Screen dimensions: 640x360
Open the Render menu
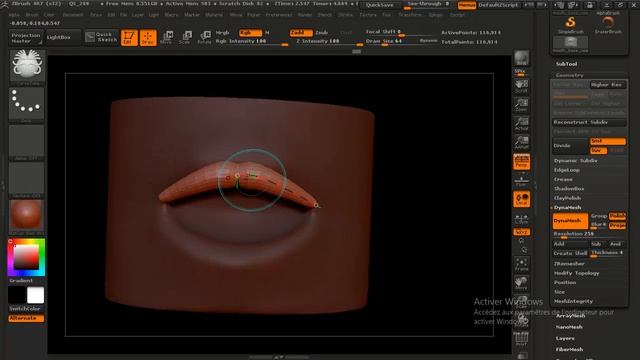tap(304, 15)
